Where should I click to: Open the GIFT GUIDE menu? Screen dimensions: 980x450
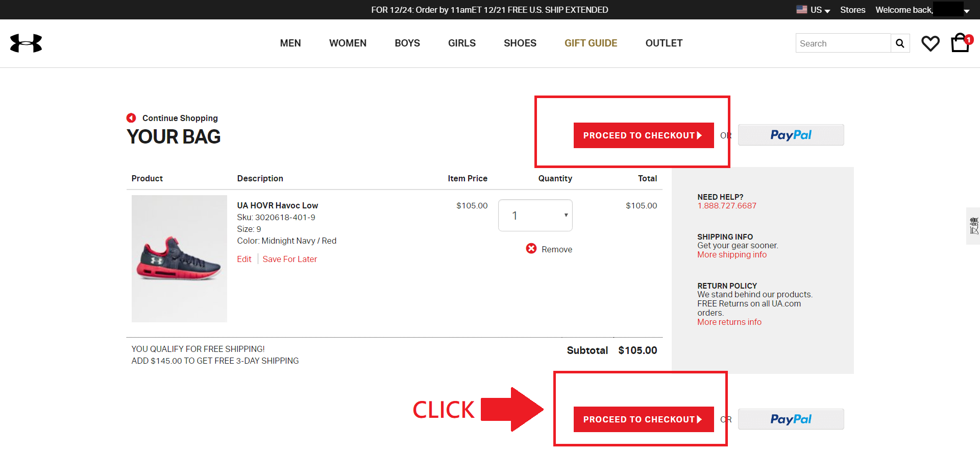[x=591, y=43]
